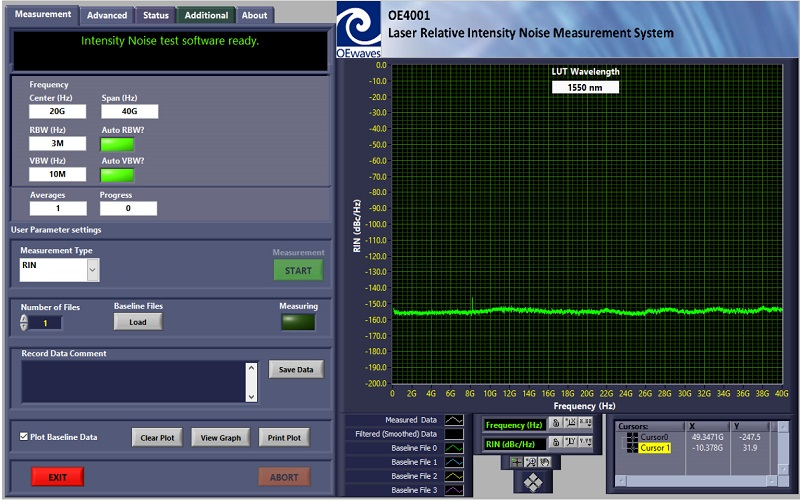Click the Cursor 1 Y value 31.9

[x=749, y=448]
